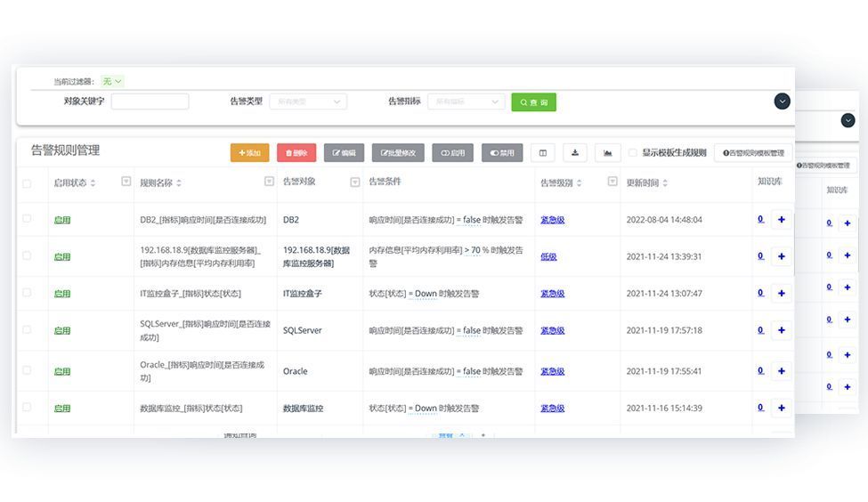Sort by 规则名称 column arrows
The width and height of the screenshot is (868, 502).
pos(179,183)
